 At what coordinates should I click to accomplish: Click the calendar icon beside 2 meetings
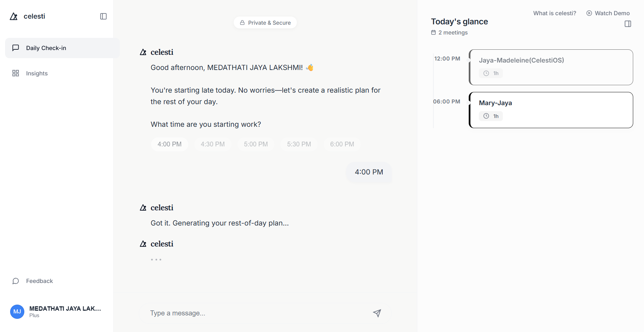pos(433,32)
